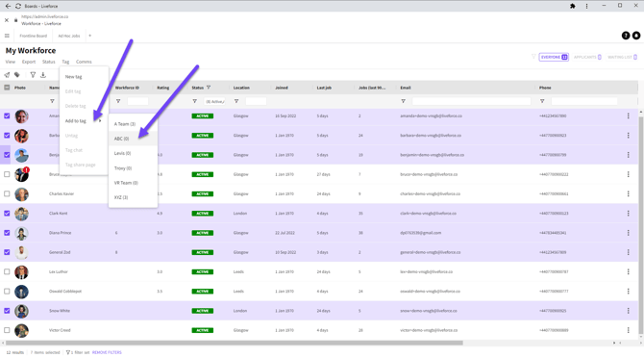
Task: Click the funnel icon beside EVERYONE
Action: point(533,57)
